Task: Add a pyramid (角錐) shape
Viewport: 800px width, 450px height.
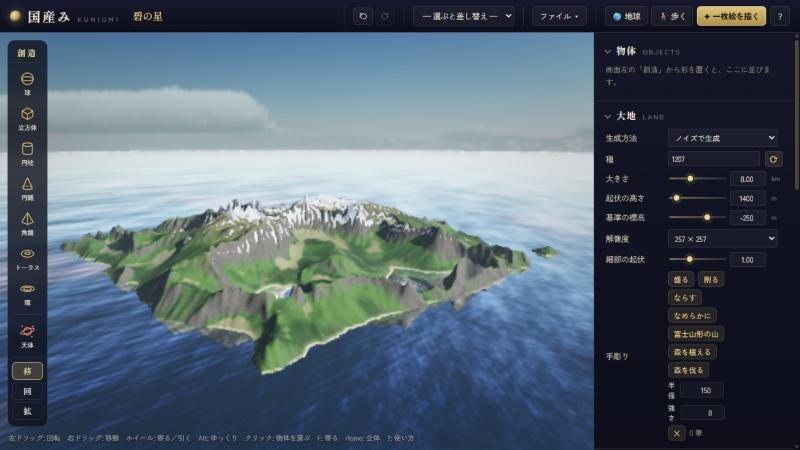Action: (x=27, y=223)
